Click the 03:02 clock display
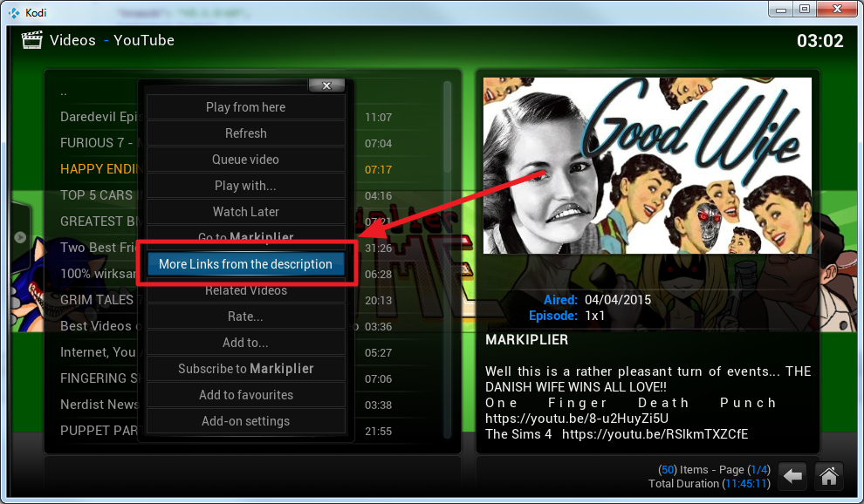 [819, 41]
